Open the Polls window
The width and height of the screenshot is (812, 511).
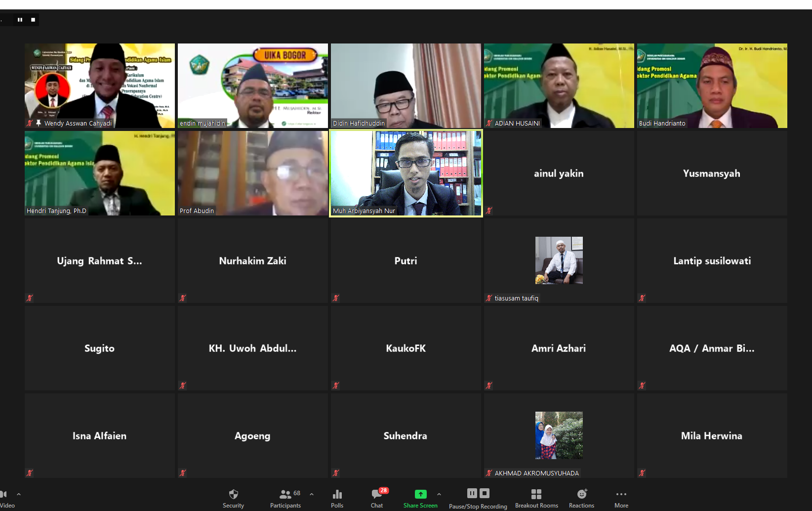click(337, 498)
